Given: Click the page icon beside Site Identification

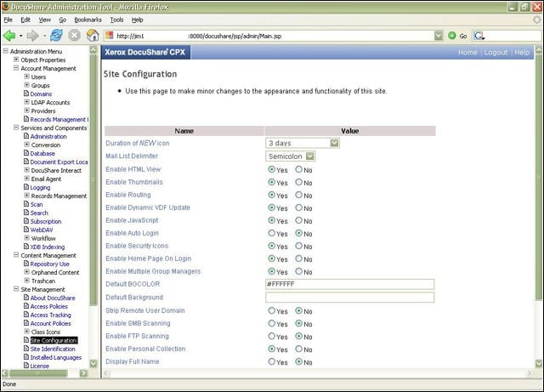Looking at the screenshot, I should click(x=26, y=349).
